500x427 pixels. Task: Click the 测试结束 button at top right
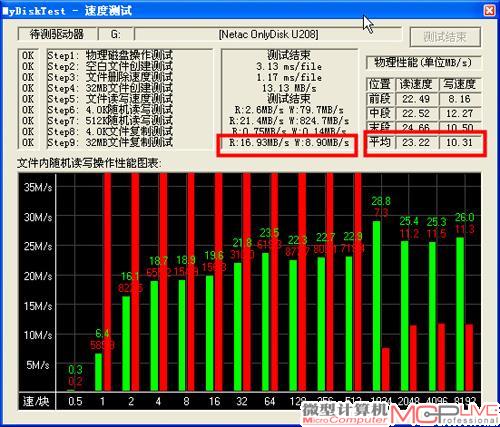(445, 37)
